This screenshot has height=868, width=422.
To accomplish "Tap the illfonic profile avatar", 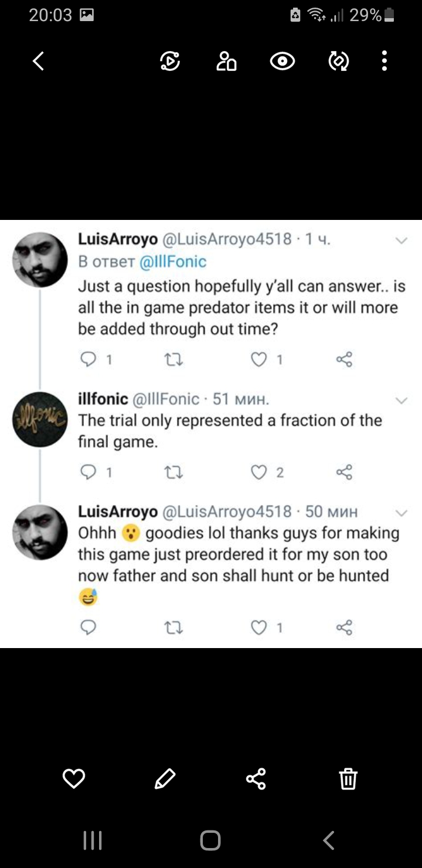I will click(x=40, y=419).
